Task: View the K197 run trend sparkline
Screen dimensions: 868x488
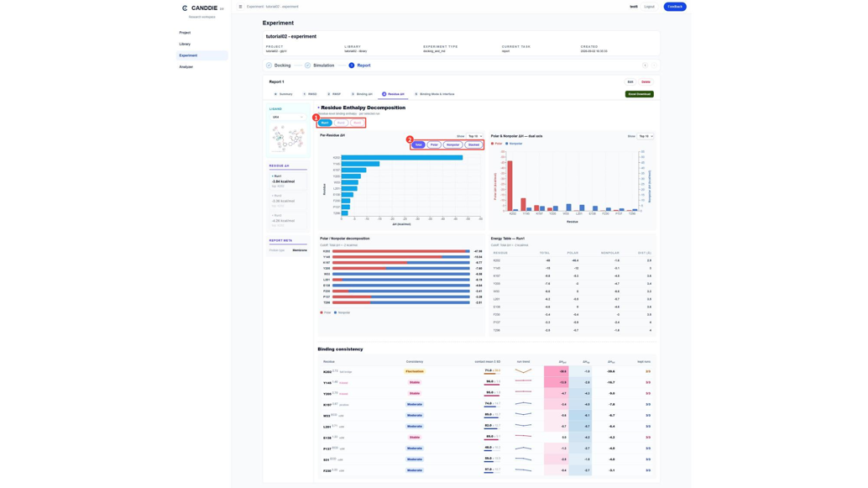Action: point(523,404)
